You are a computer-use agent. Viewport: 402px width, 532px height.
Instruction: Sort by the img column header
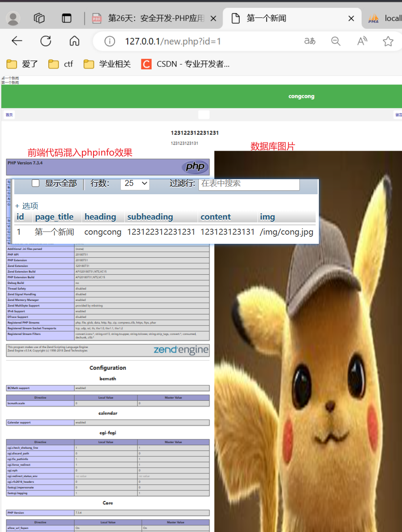(267, 217)
